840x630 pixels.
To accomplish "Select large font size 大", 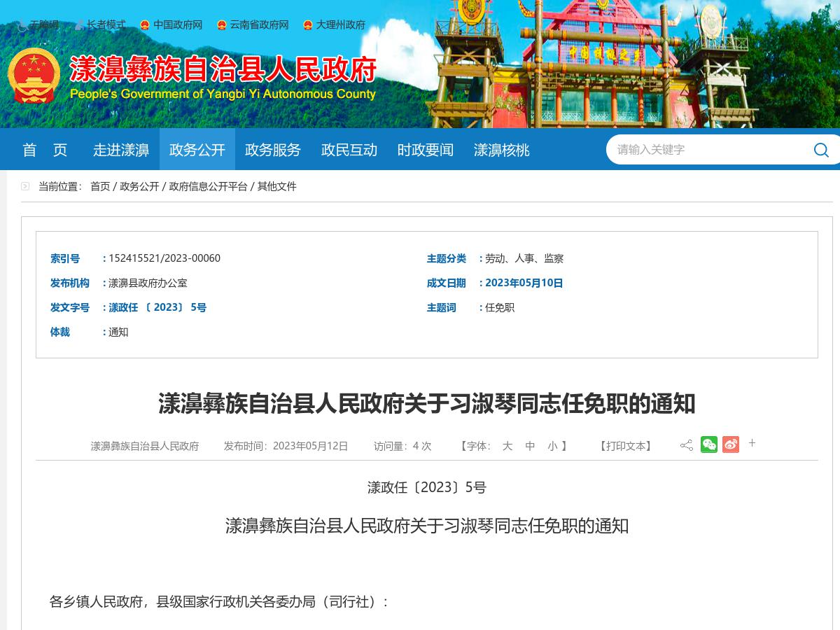I will (x=507, y=446).
